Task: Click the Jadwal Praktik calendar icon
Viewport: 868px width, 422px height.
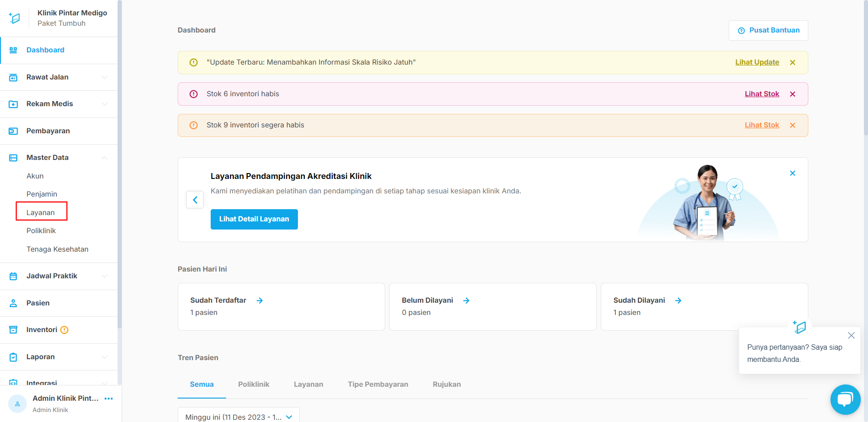Action: [x=13, y=276]
